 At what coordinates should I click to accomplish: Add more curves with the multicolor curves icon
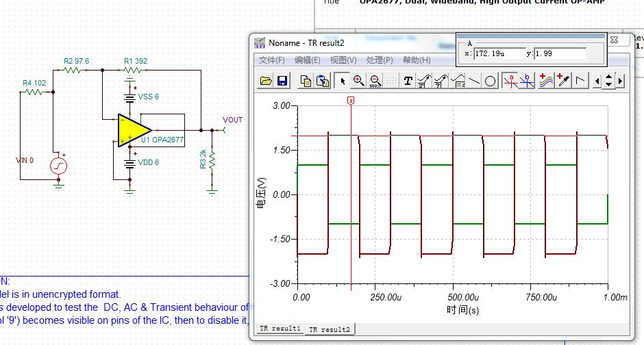pos(546,81)
